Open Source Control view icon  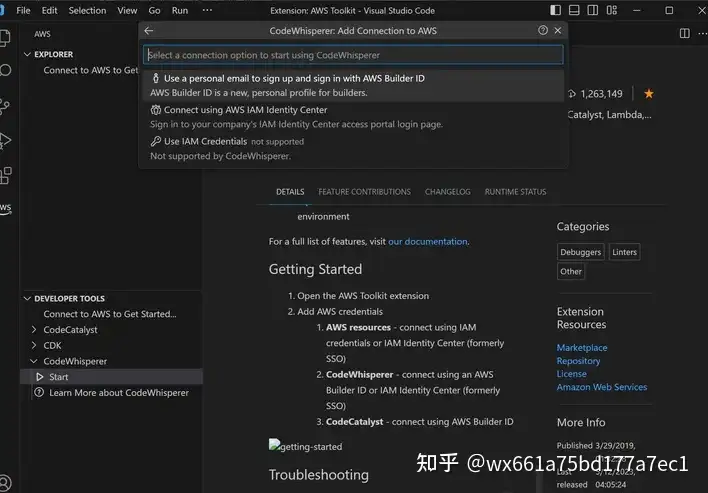tap(5, 106)
